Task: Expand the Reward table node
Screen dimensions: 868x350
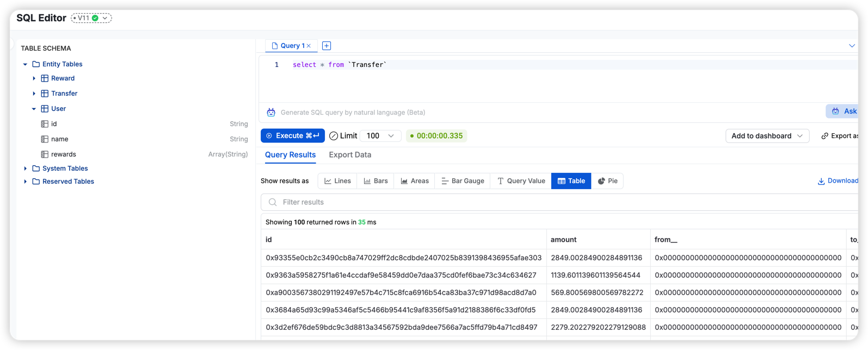Action: [34, 78]
